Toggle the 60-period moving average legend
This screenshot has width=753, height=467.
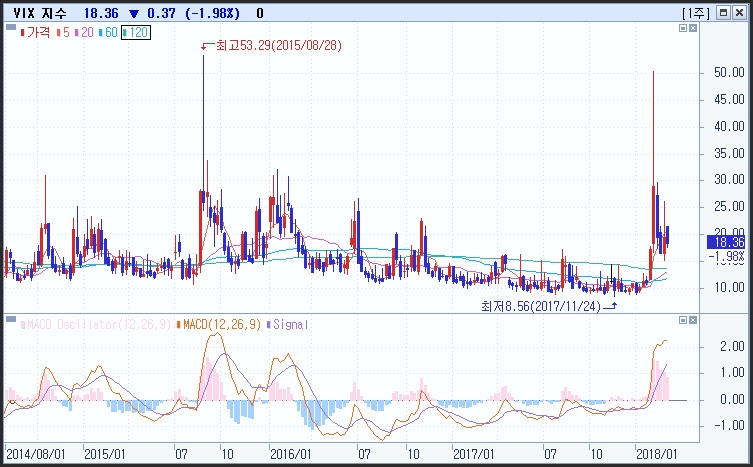[x=108, y=33]
